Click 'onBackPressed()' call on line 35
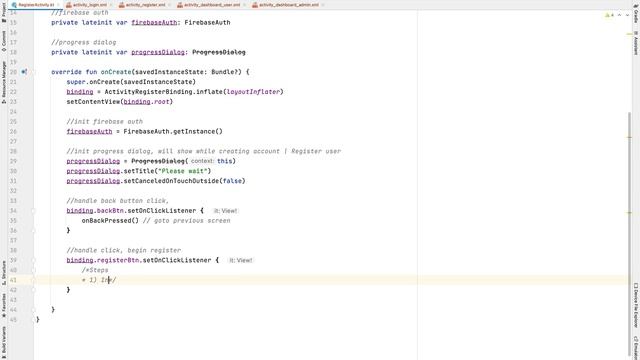 110,220
